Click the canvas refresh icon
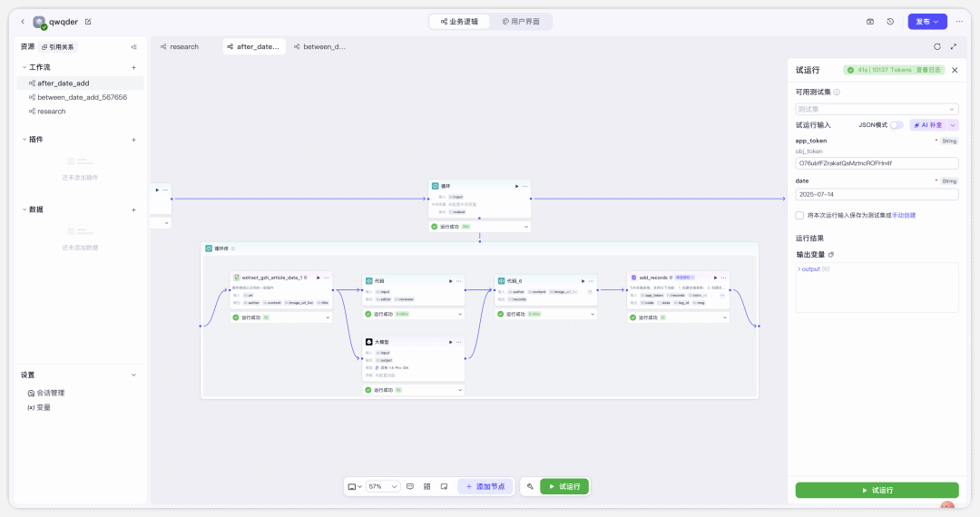Image resolution: width=980 pixels, height=517 pixels. [937, 46]
